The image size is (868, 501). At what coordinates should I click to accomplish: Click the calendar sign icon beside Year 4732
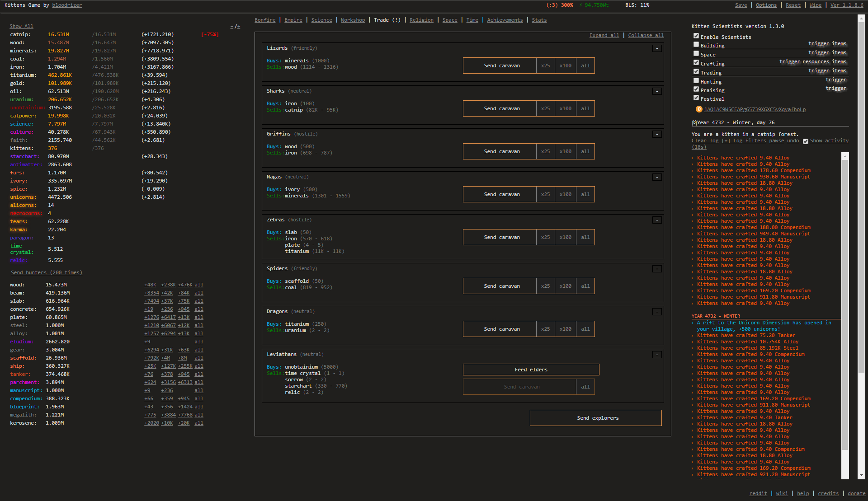pyautogui.click(x=694, y=123)
